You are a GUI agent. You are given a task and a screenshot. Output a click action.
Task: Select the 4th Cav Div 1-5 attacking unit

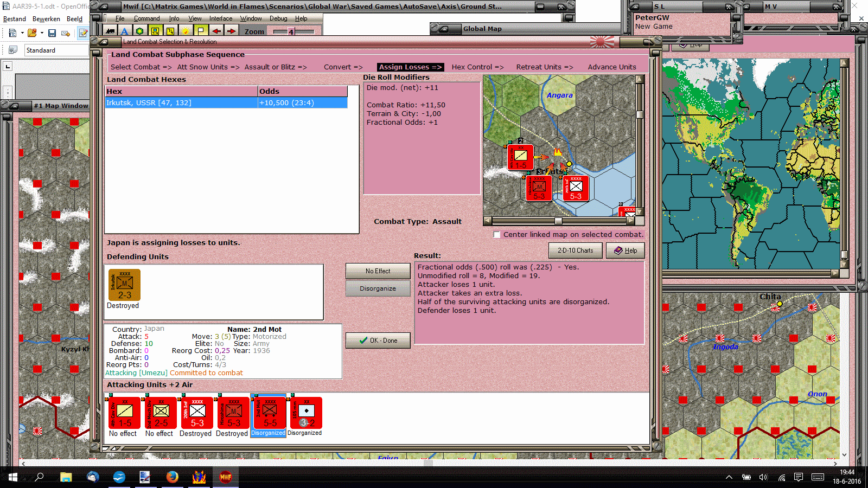124,413
